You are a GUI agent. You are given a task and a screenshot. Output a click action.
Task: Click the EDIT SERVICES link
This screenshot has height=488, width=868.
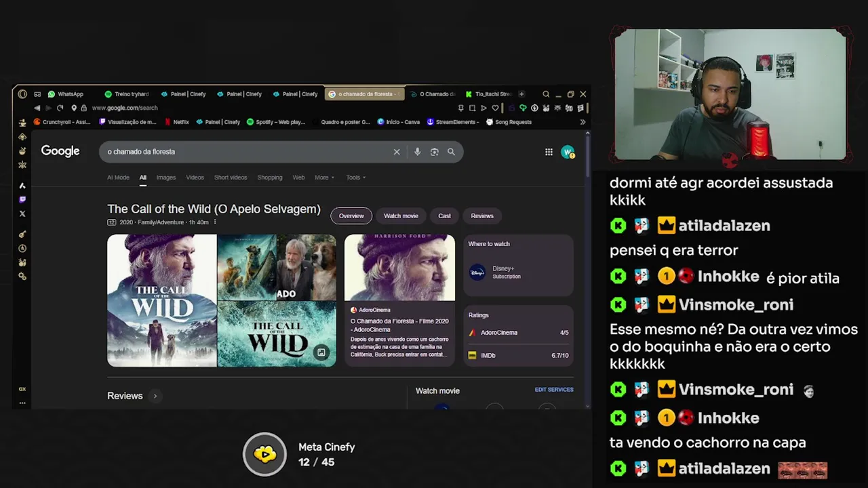click(x=554, y=390)
